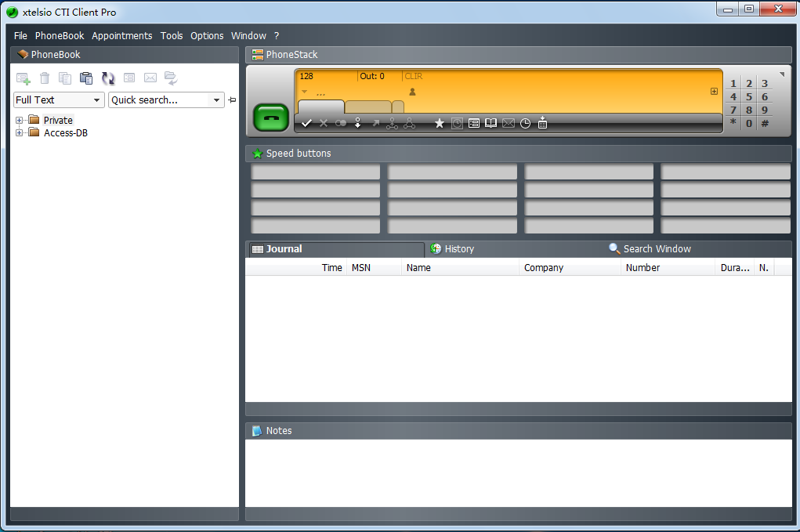
Task: Dial 3 on the keypad
Action: pos(765,84)
